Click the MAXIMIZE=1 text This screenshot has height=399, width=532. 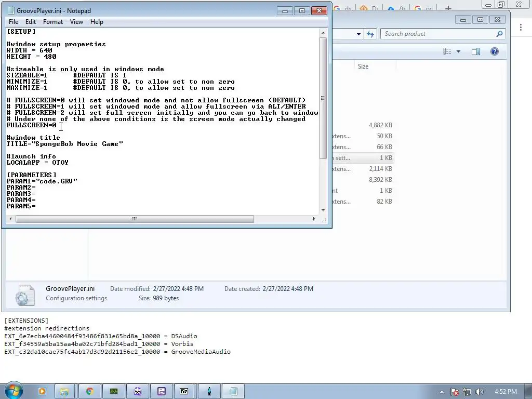27,88
